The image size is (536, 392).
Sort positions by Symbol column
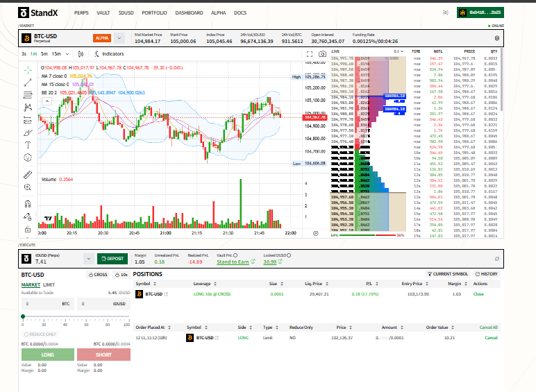tap(146, 284)
